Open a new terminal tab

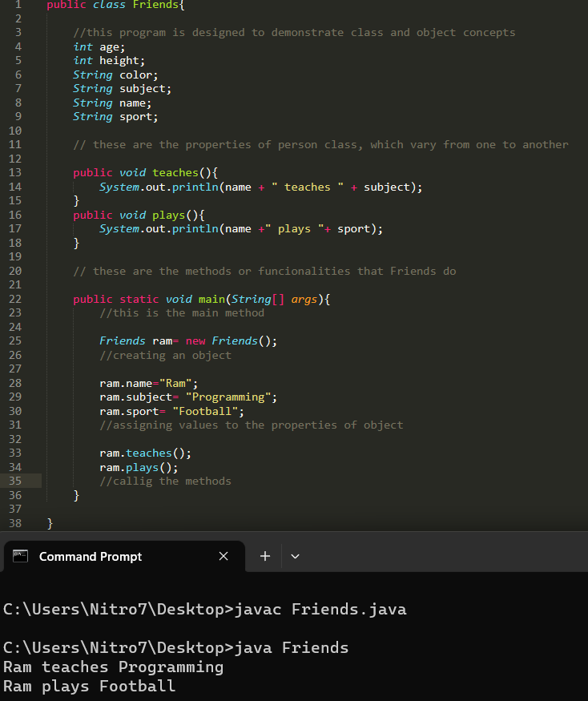pos(265,556)
